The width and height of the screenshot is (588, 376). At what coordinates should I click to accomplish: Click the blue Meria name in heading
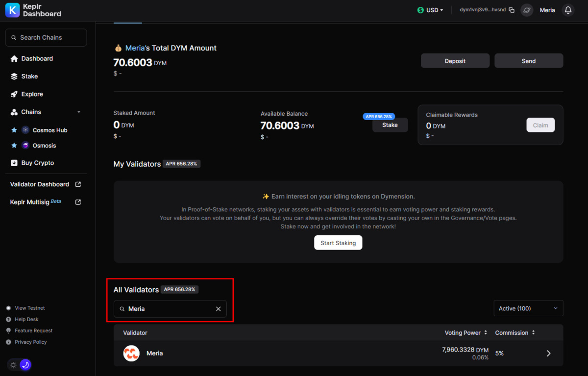tap(135, 48)
